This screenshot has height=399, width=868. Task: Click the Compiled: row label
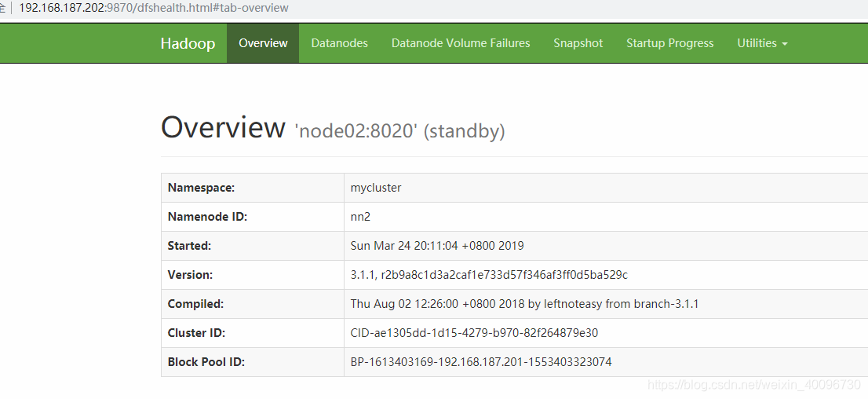(195, 304)
